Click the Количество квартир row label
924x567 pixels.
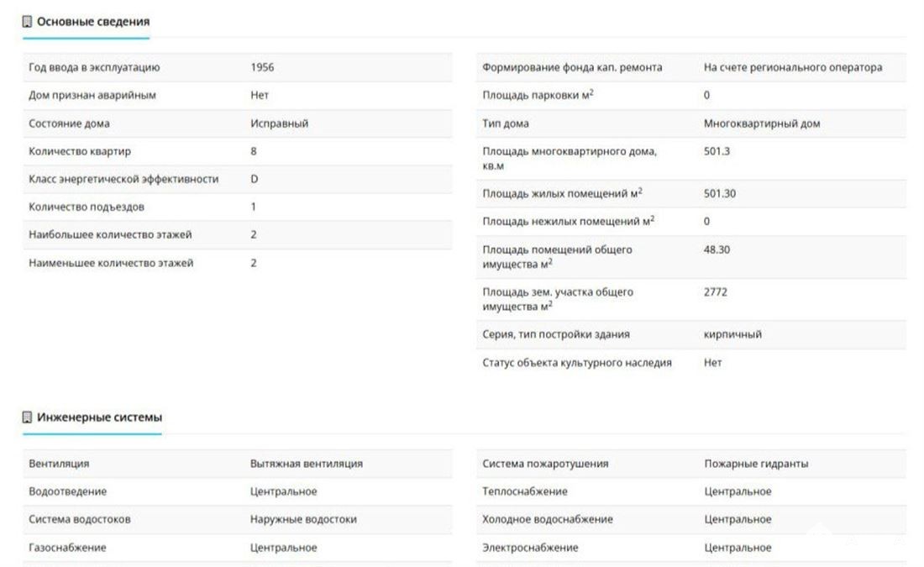click(x=80, y=151)
